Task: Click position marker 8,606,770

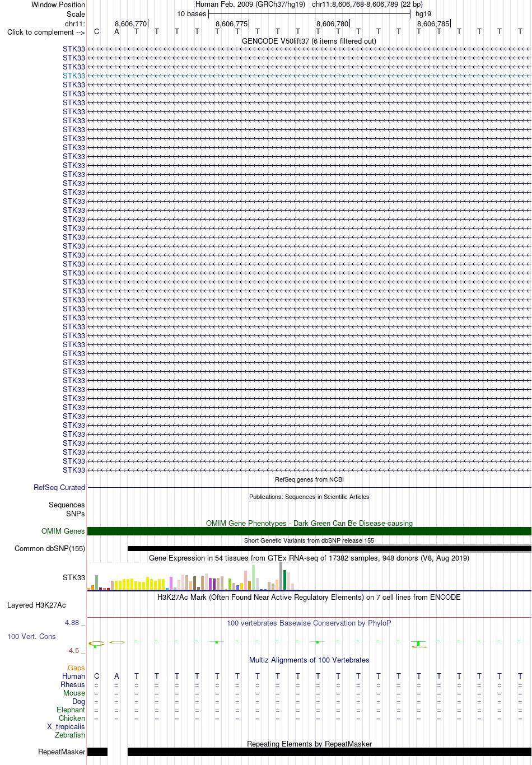Action: point(131,24)
